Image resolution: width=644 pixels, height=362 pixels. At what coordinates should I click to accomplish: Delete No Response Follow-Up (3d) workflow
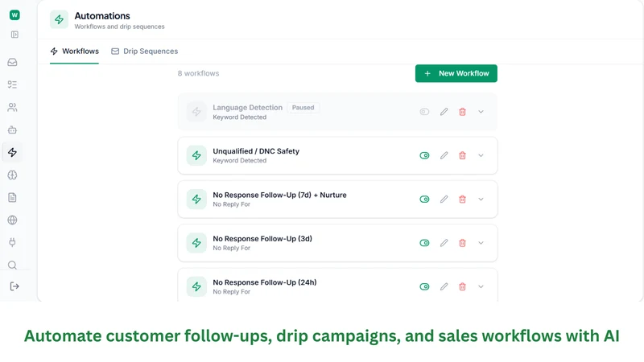pyautogui.click(x=462, y=243)
